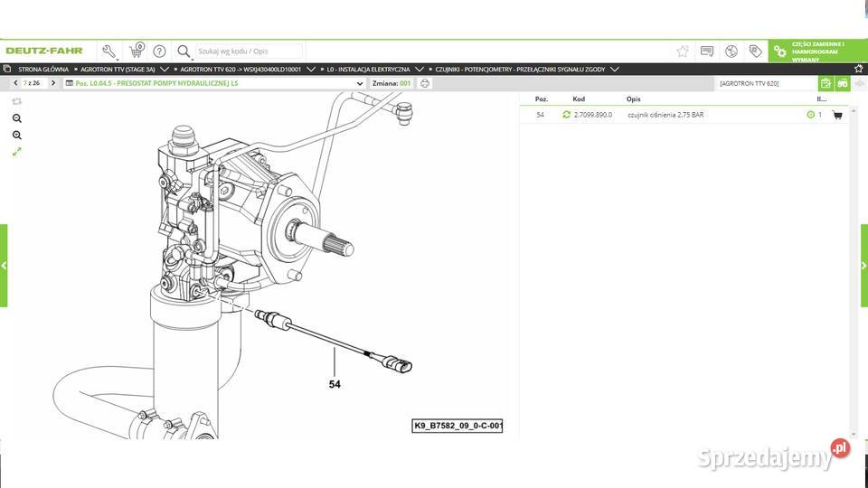The height and width of the screenshot is (488, 868).
Task: Click the Poz. column header
Action: click(542, 99)
